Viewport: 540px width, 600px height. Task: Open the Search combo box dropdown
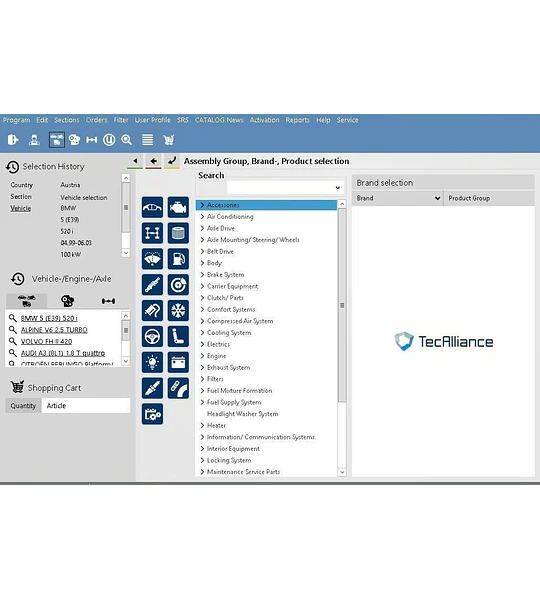[x=338, y=188]
